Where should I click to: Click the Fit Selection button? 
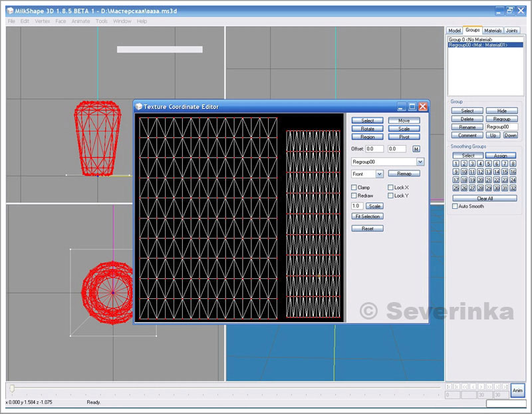point(368,217)
